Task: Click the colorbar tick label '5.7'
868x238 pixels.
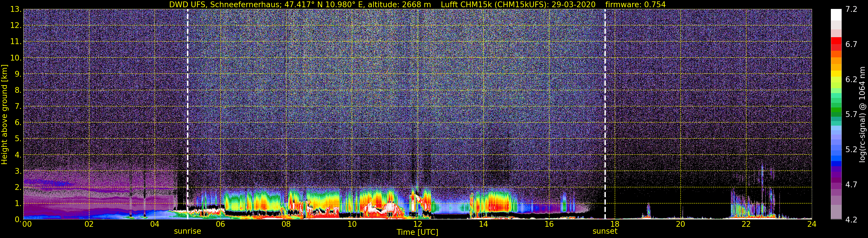Action: click(851, 115)
